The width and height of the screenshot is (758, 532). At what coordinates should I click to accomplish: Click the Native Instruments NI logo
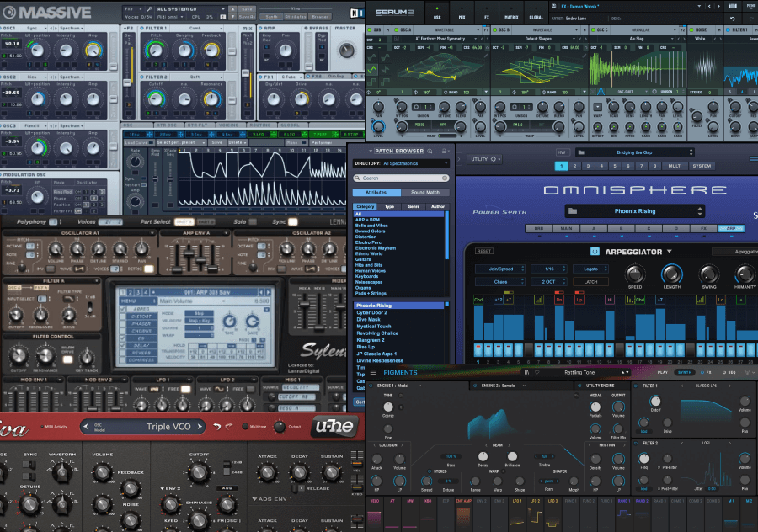356,13
